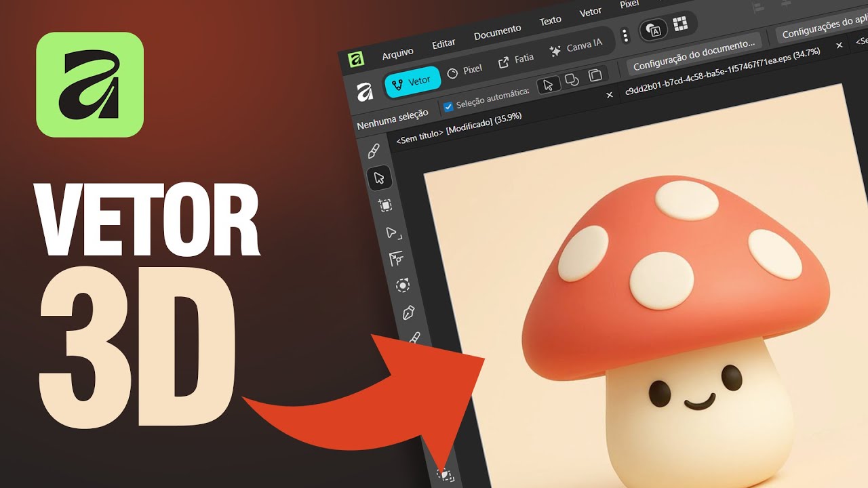Image resolution: width=868 pixels, height=488 pixels.
Task: Switch to the Pixel persona
Action: (465, 70)
